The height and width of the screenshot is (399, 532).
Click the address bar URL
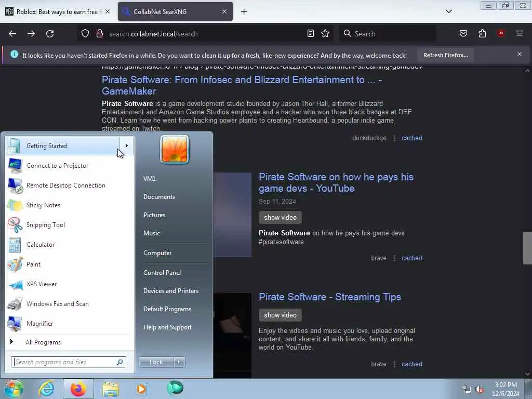click(x=153, y=34)
